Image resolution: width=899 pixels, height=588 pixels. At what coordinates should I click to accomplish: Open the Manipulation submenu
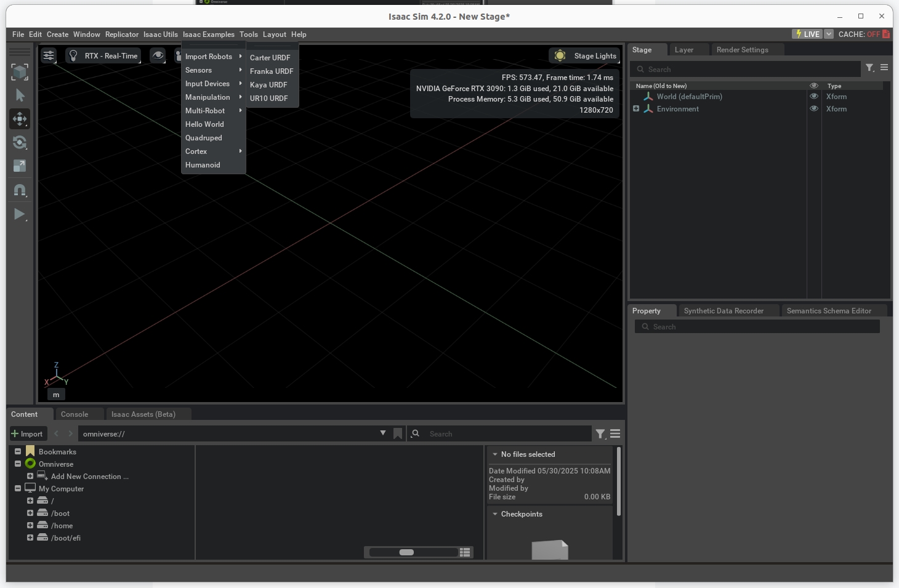click(213, 97)
